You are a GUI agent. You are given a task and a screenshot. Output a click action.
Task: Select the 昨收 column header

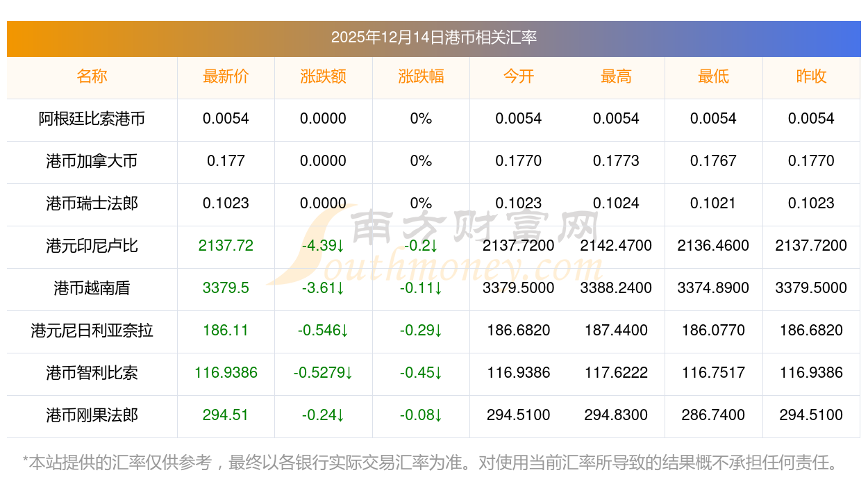(x=811, y=76)
